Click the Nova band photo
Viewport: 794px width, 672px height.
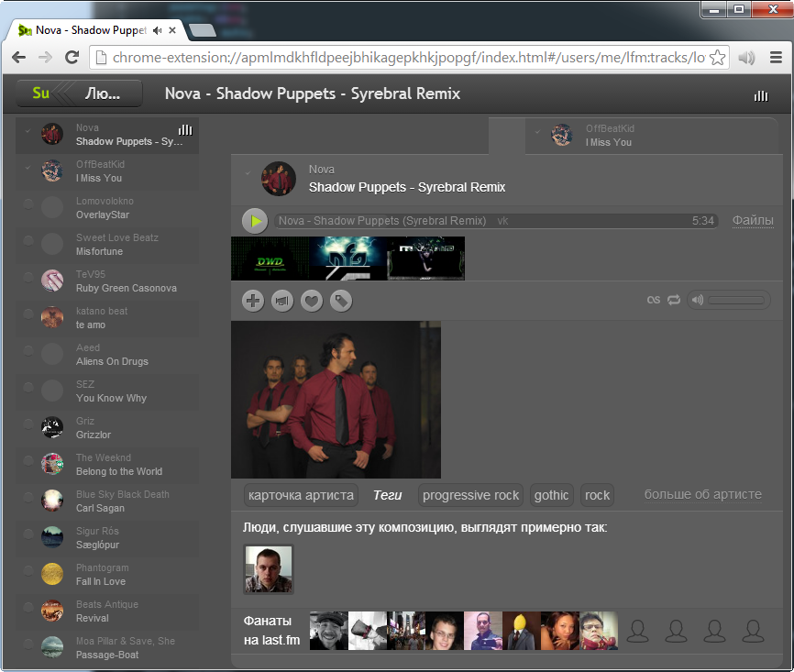pyautogui.click(x=336, y=400)
